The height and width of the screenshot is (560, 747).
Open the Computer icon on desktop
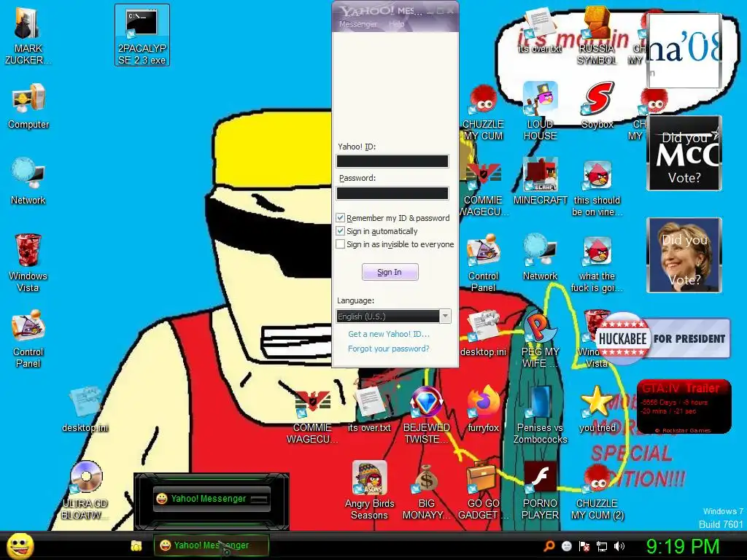[28, 106]
